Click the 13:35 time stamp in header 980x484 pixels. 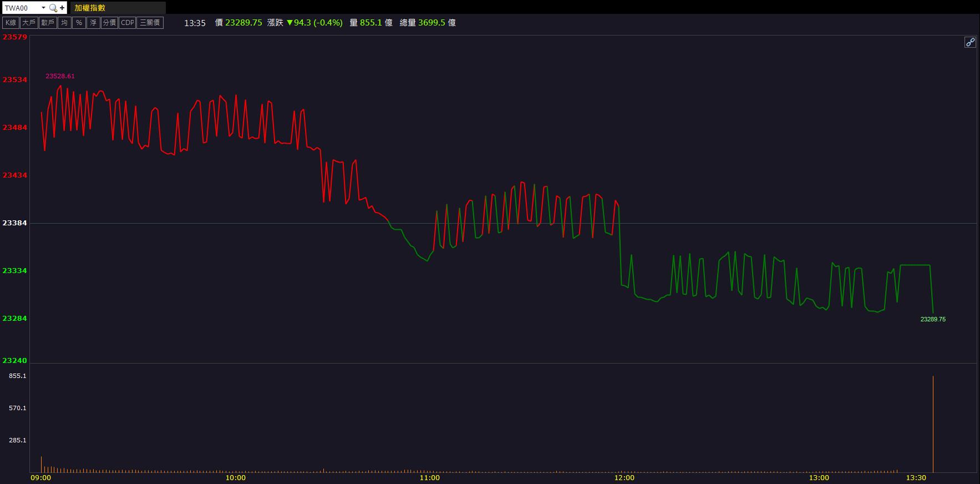click(x=195, y=23)
